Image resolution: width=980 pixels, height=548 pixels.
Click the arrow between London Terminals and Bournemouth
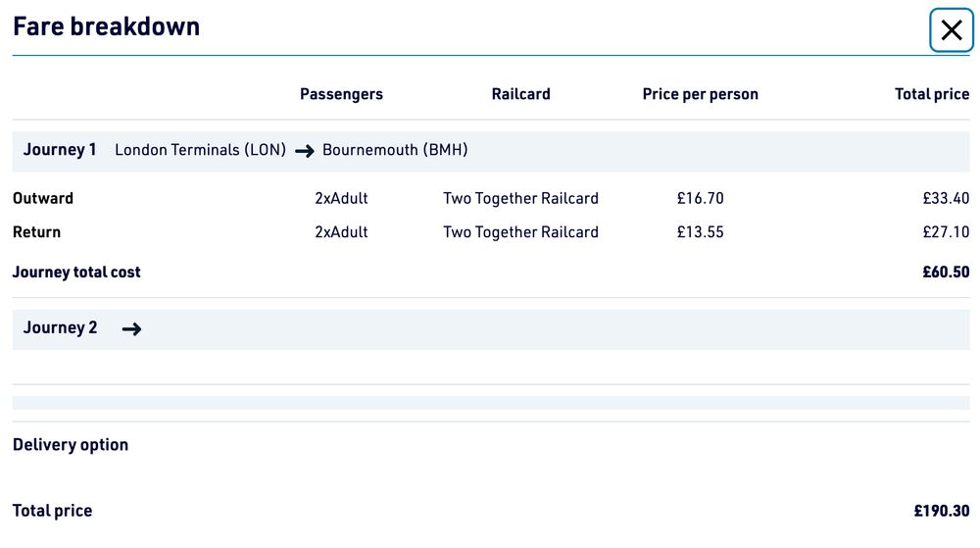[304, 151]
